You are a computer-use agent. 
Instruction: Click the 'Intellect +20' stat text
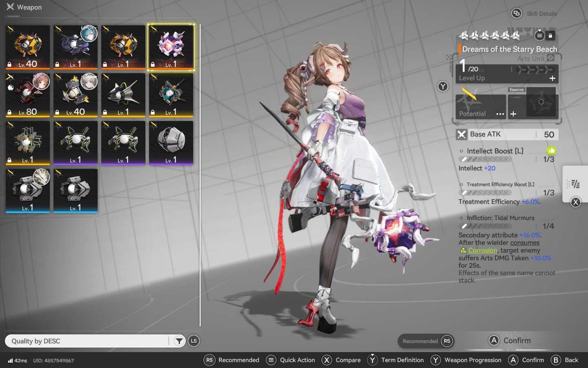pyautogui.click(x=477, y=168)
